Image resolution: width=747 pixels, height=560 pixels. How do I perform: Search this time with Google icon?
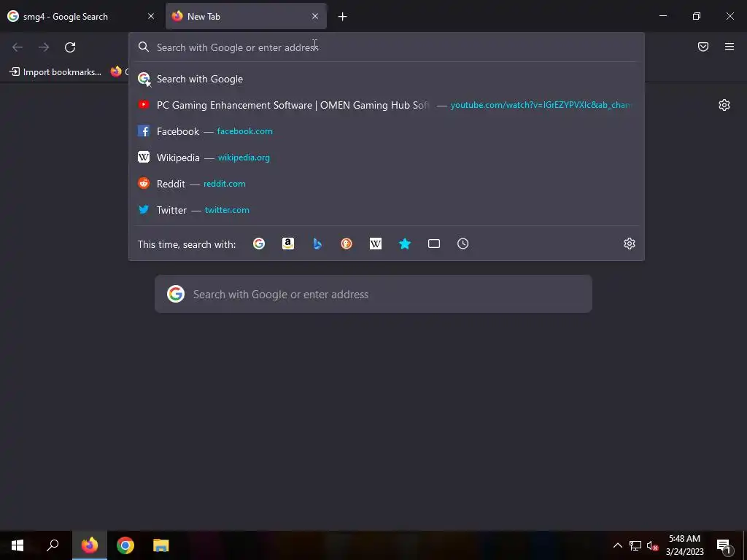tap(259, 244)
